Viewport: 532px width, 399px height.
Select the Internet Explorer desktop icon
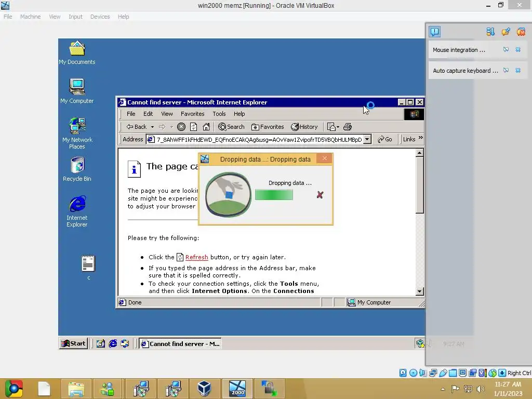pyautogui.click(x=77, y=211)
